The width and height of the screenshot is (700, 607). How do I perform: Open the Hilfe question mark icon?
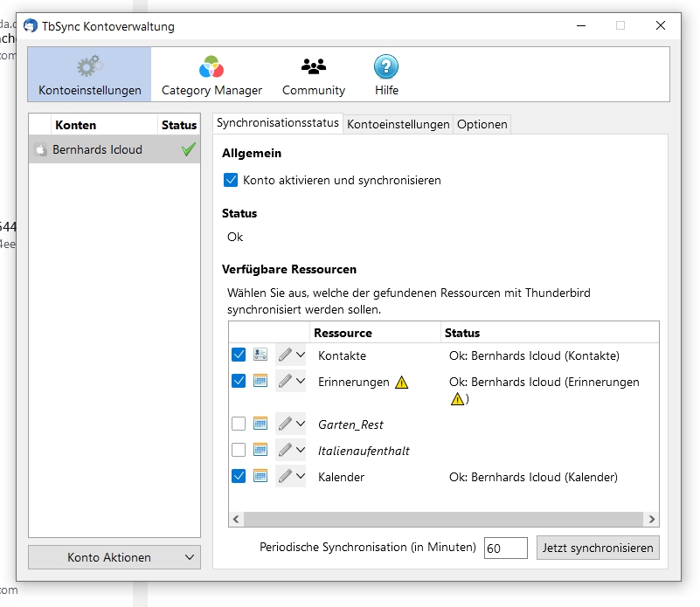pyautogui.click(x=386, y=66)
